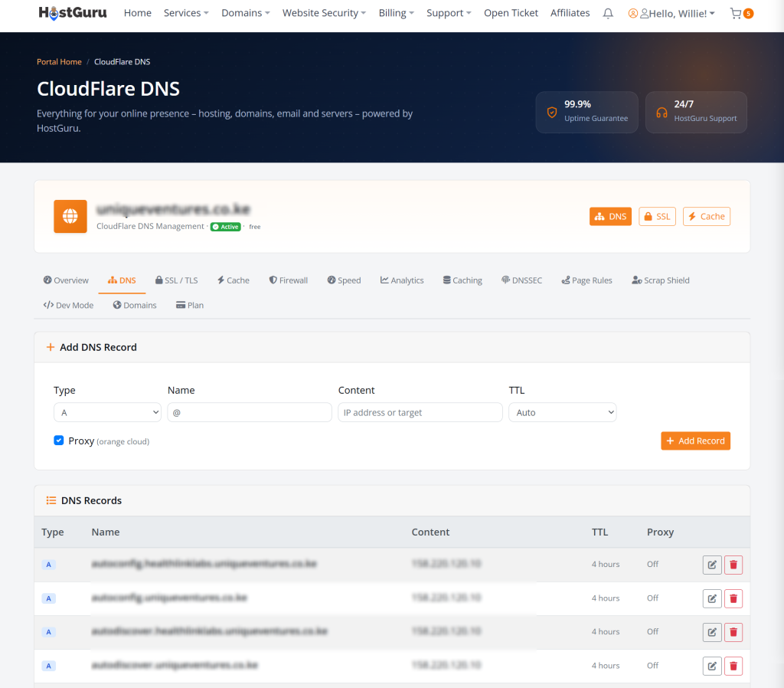This screenshot has height=688, width=784.
Task: Click the Cache button in domain header
Action: pos(706,216)
